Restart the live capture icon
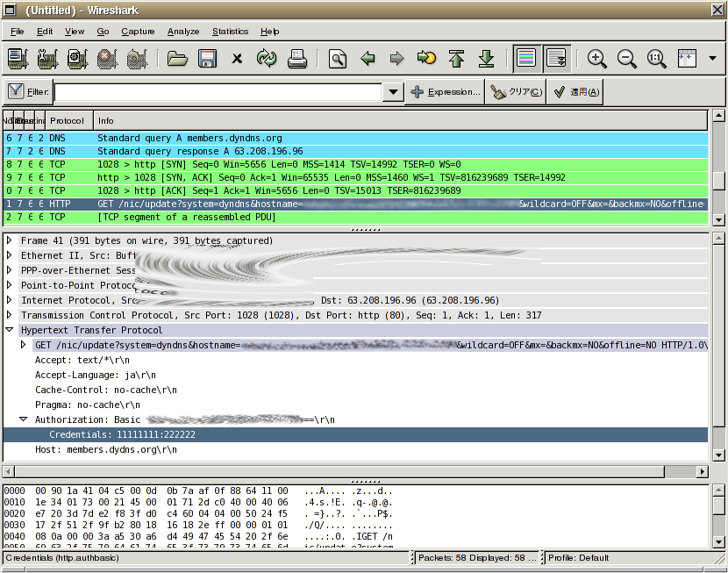The width and height of the screenshot is (728, 573). point(137,59)
